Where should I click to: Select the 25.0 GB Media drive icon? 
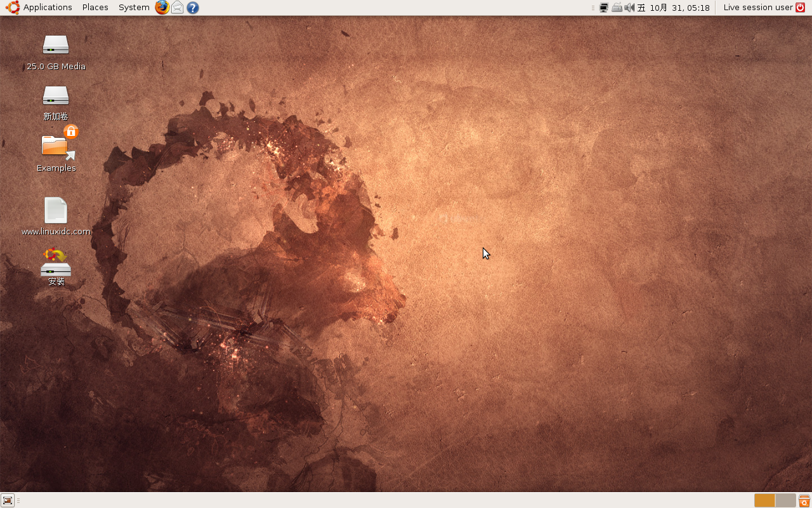click(56, 46)
